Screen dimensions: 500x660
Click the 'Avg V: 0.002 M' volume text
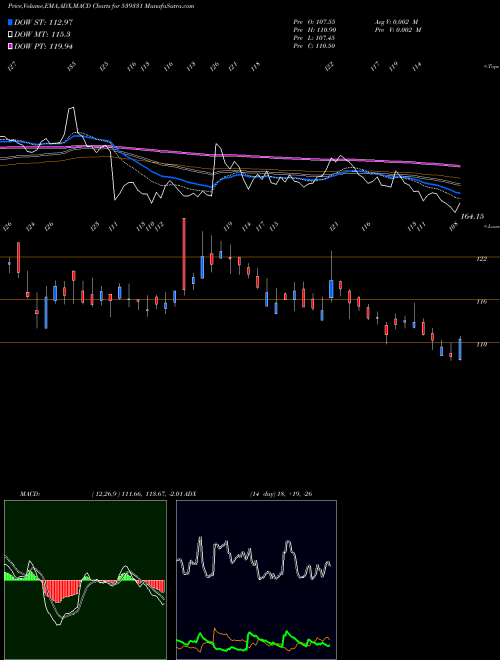(398, 22)
